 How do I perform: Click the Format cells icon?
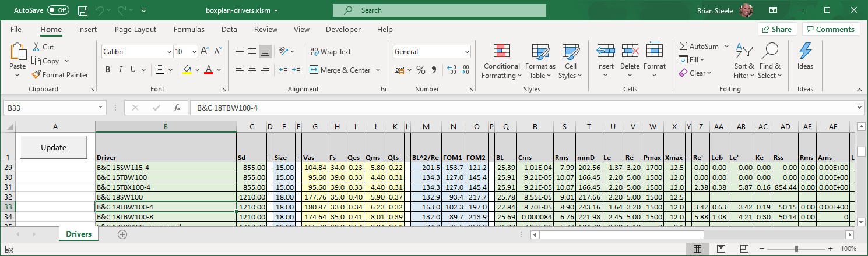pos(655,51)
